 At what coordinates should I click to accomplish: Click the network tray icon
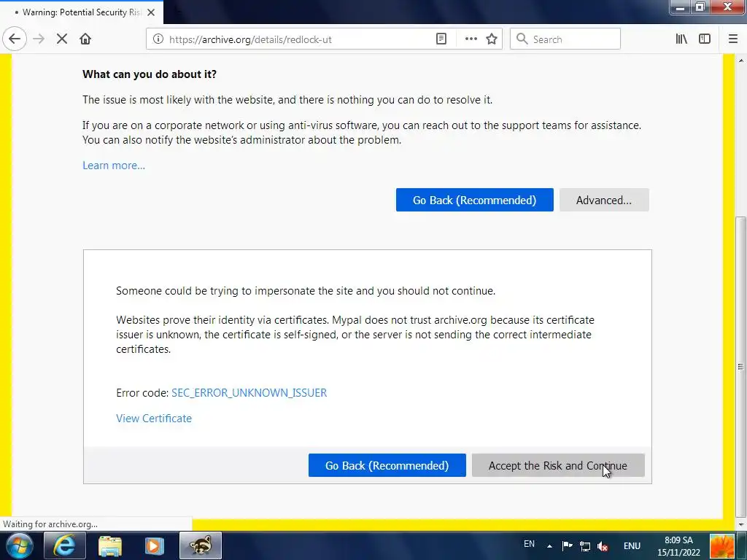click(x=585, y=546)
